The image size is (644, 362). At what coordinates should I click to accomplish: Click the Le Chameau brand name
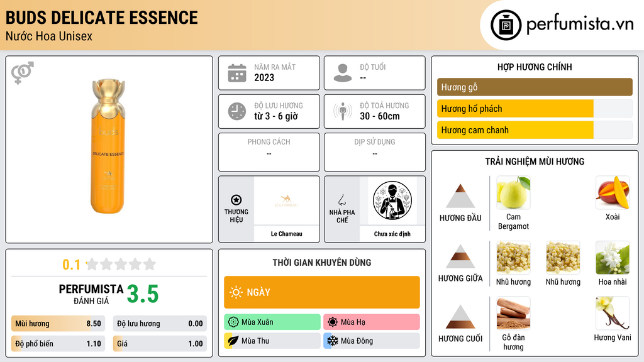coord(286,234)
